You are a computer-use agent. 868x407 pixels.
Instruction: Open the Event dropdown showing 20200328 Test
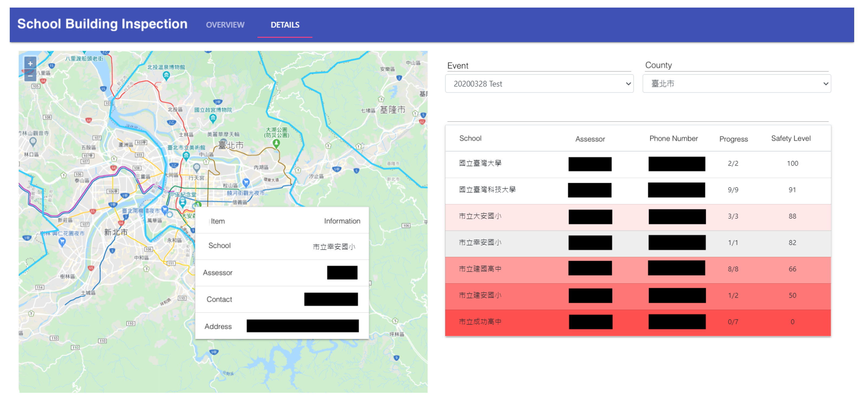pyautogui.click(x=539, y=84)
